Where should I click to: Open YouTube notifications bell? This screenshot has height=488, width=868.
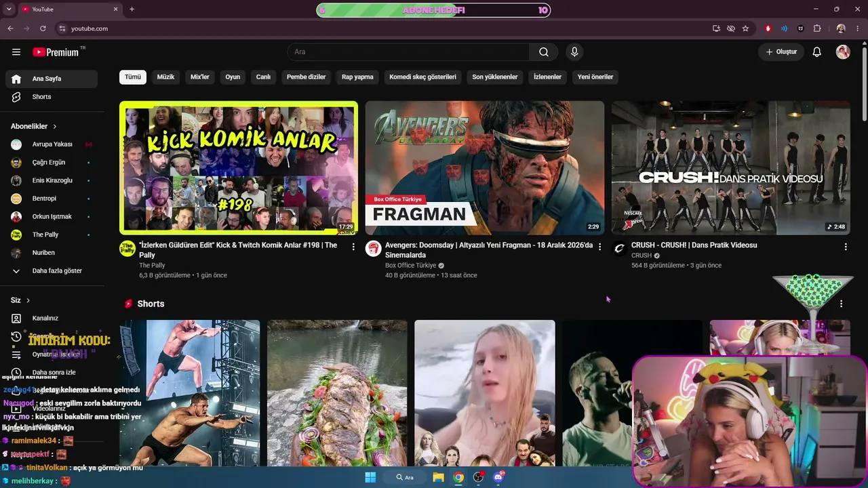pos(817,52)
